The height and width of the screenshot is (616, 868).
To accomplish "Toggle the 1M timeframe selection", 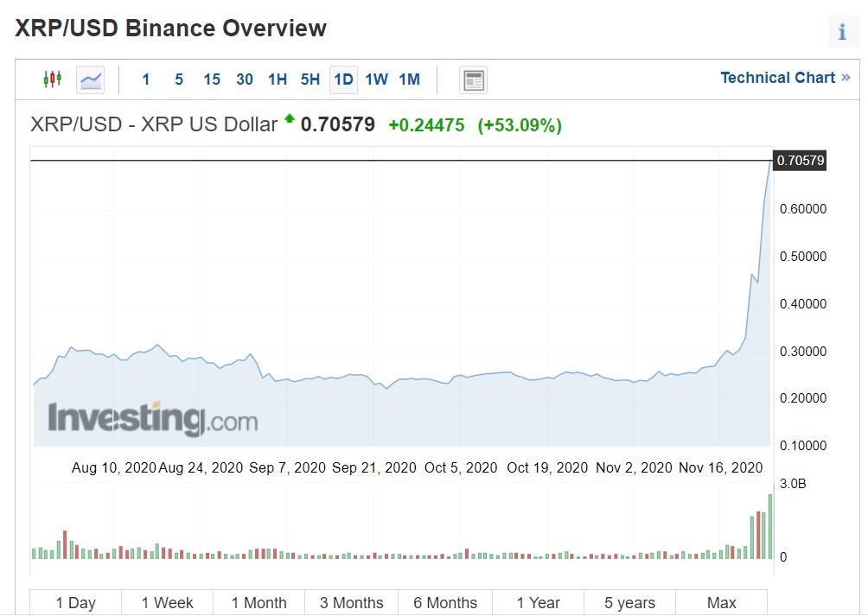I will click(408, 79).
